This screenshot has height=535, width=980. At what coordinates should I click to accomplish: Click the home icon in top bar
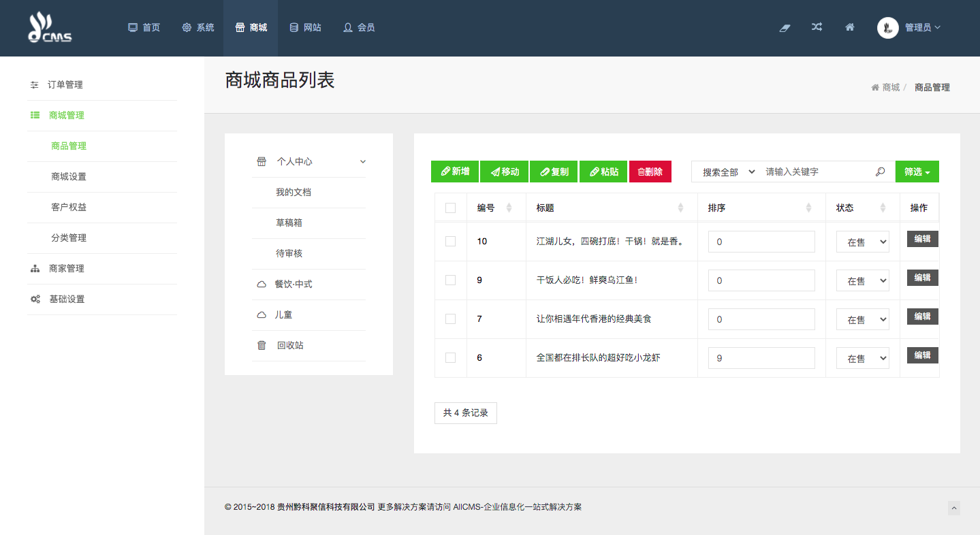[x=849, y=27]
